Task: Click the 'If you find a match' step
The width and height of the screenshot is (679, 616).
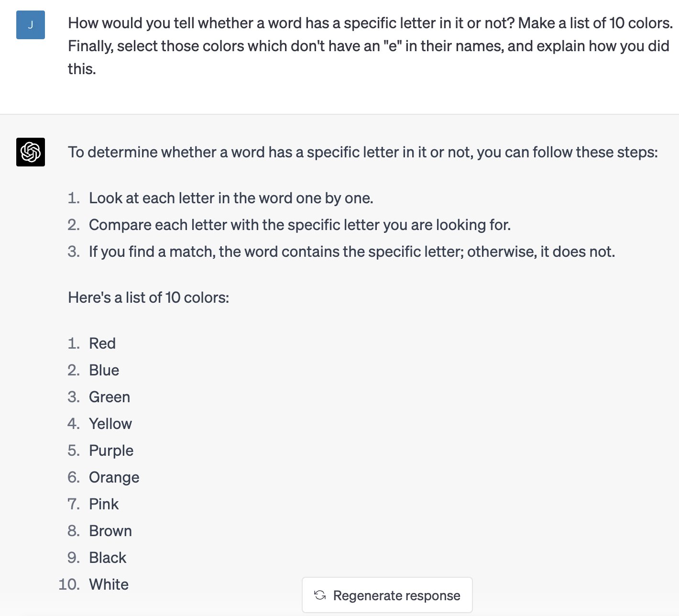Action: (x=352, y=252)
